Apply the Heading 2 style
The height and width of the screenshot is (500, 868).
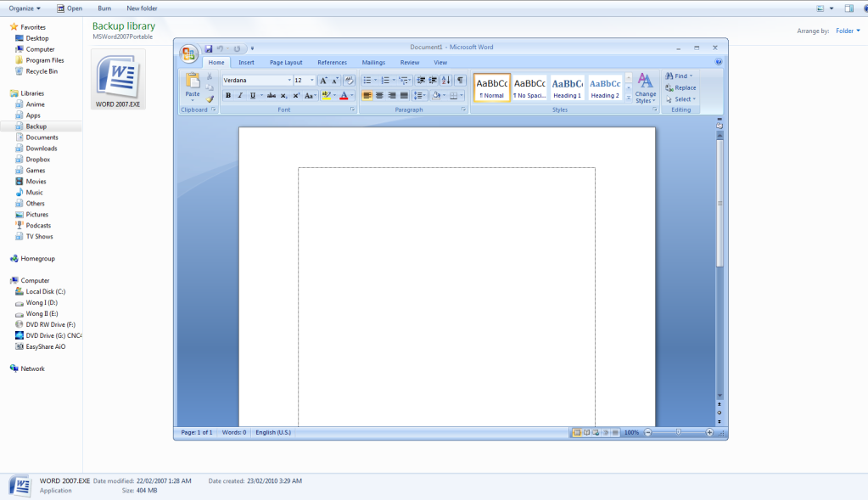[x=605, y=87]
